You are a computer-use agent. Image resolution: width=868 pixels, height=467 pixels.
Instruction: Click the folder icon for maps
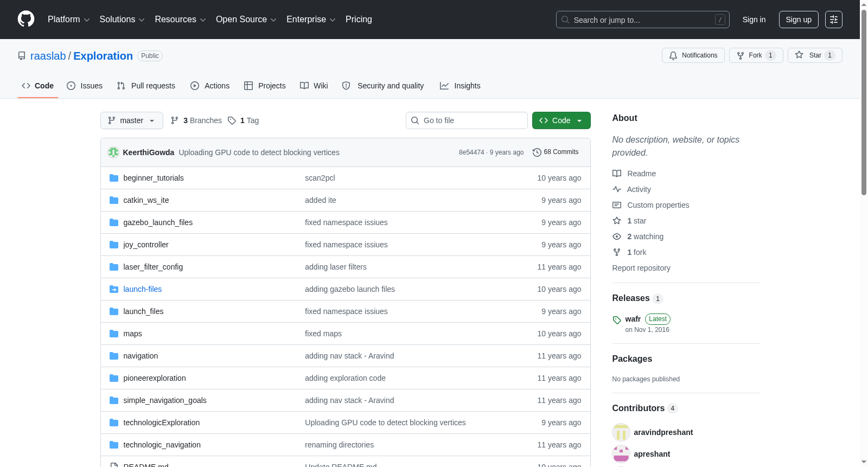(x=114, y=334)
